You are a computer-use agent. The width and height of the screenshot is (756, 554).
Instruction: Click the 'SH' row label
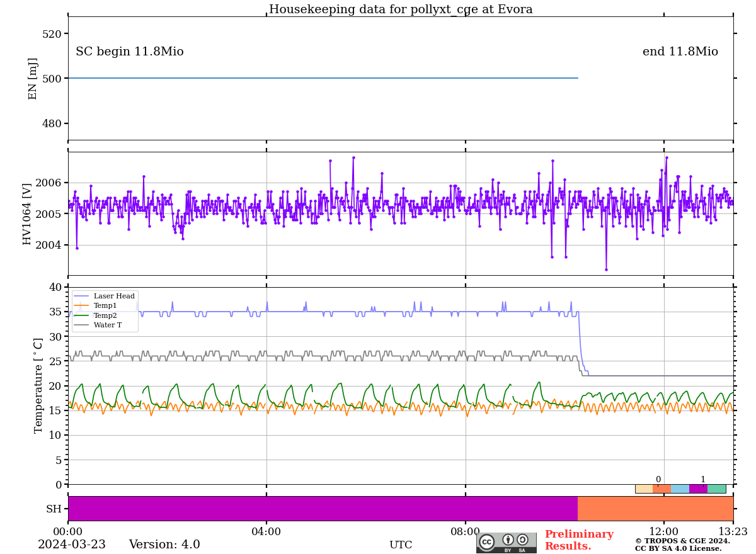(x=54, y=509)
